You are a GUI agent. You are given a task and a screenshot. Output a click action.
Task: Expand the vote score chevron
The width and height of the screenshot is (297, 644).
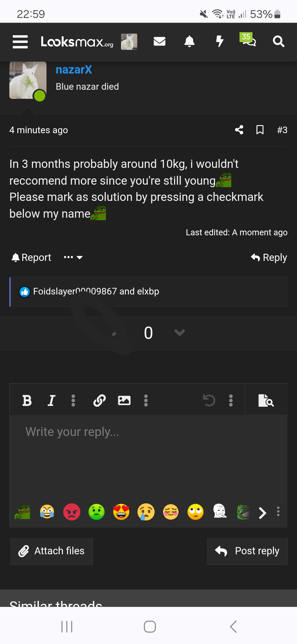point(180,333)
